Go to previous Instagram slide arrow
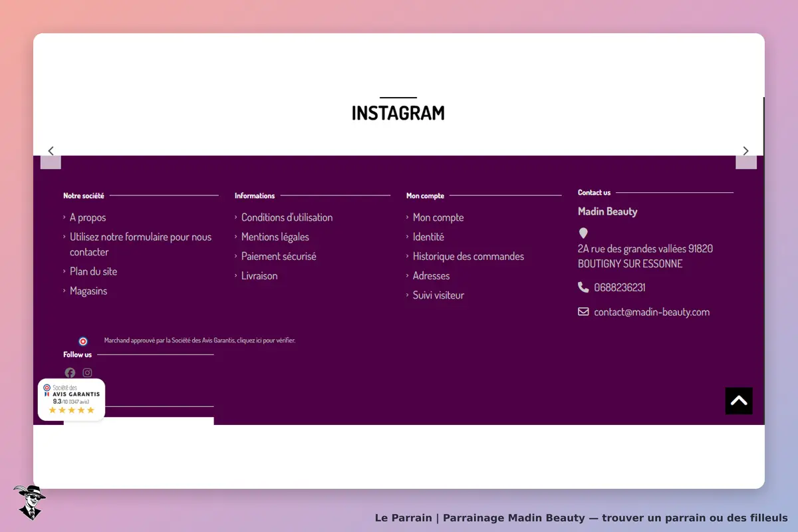 pyautogui.click(x=51, y=151)
